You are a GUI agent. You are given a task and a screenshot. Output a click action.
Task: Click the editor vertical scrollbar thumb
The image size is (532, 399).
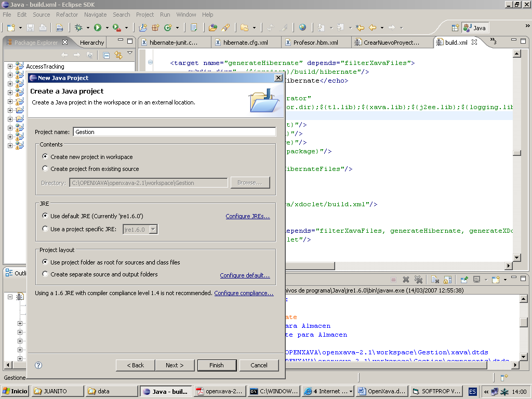(516, 153)
